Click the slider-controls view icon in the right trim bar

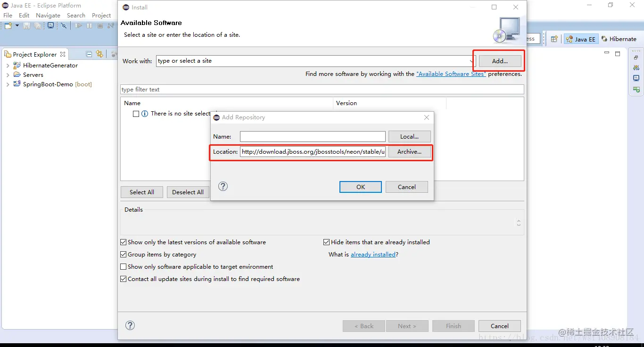636,68
